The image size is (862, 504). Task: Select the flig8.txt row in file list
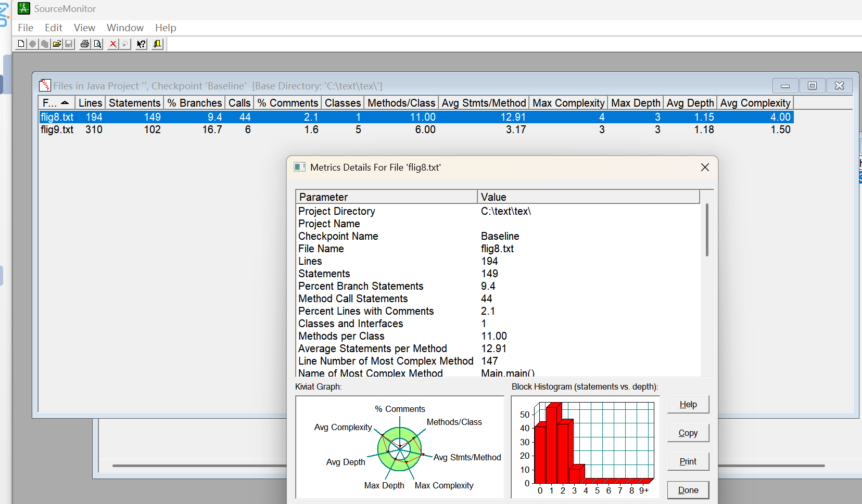tap(416, 117)
